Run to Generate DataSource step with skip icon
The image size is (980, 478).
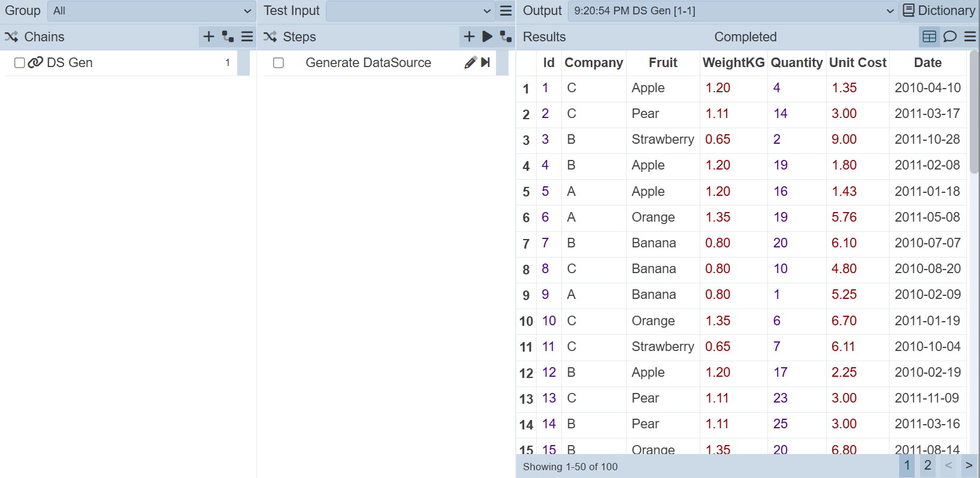point(486,62)
